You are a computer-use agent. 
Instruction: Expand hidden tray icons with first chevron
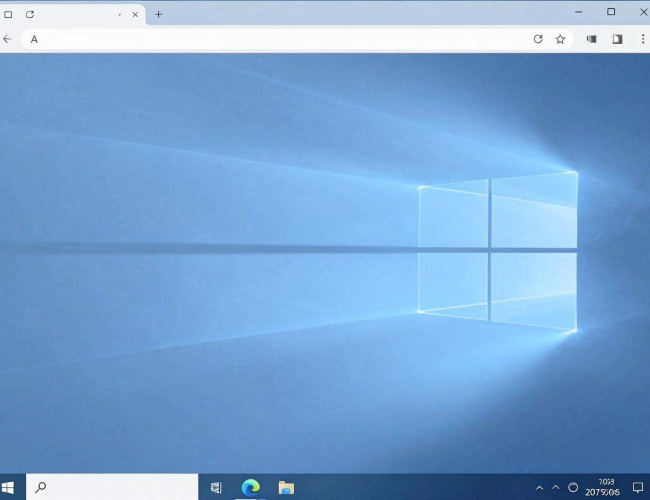pos(539,488)
